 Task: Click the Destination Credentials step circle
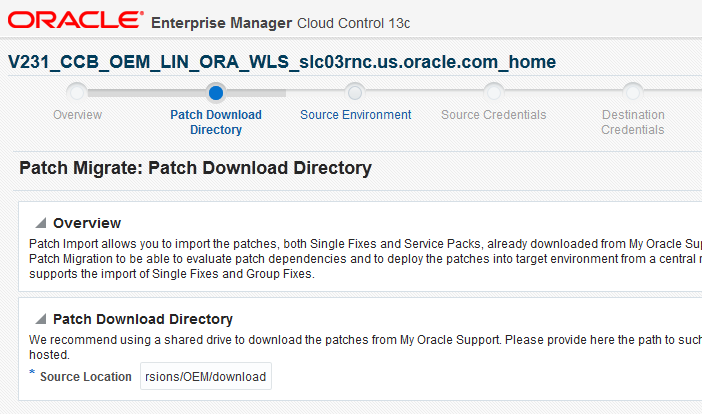click(x=633, y=93)
